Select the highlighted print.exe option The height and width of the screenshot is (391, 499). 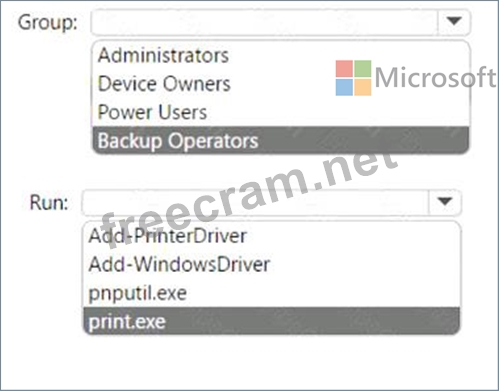(272, 321)
